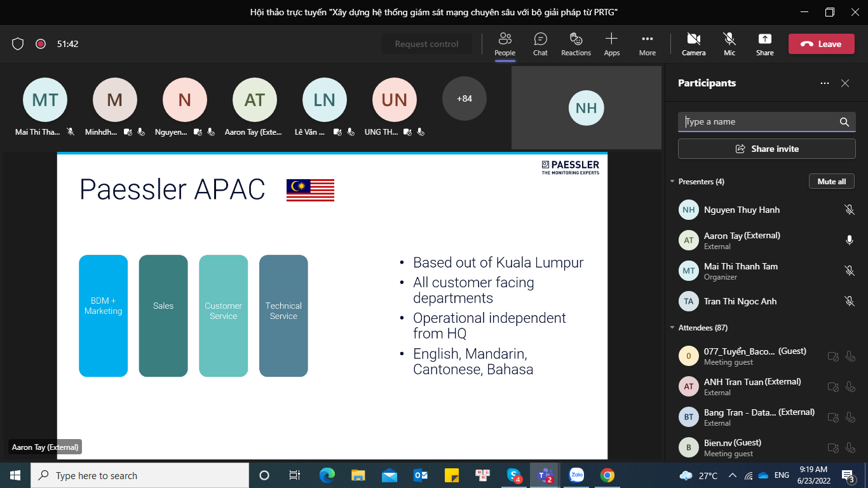Click Bang Tran's disabled mic icon
This screenshot has width=868, height=488.
point(850,417)
